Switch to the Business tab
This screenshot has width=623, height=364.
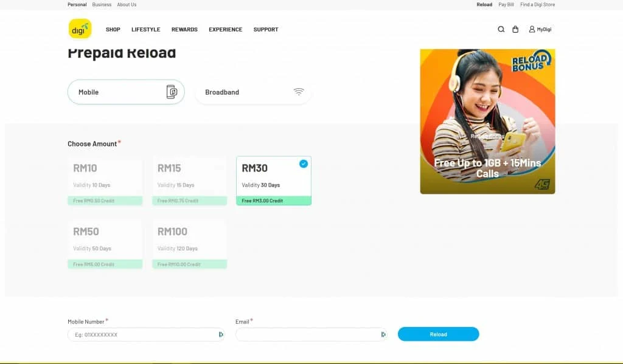point(102,4)
